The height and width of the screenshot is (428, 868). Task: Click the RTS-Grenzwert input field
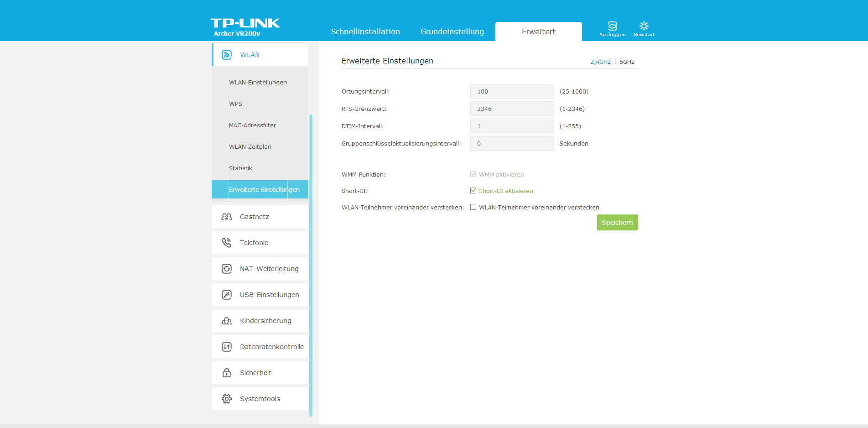pyautogui.click(x=511, y=109)
